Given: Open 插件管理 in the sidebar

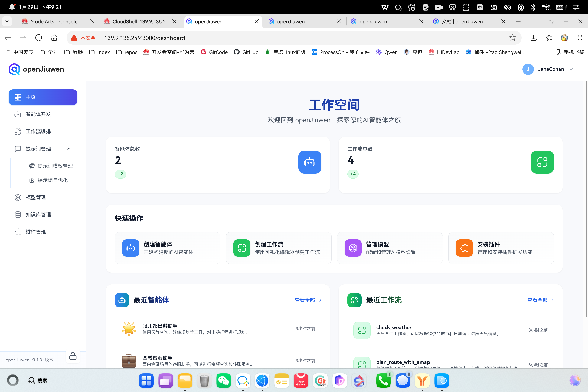Looking at the screenshot, I should pos(36,232).
